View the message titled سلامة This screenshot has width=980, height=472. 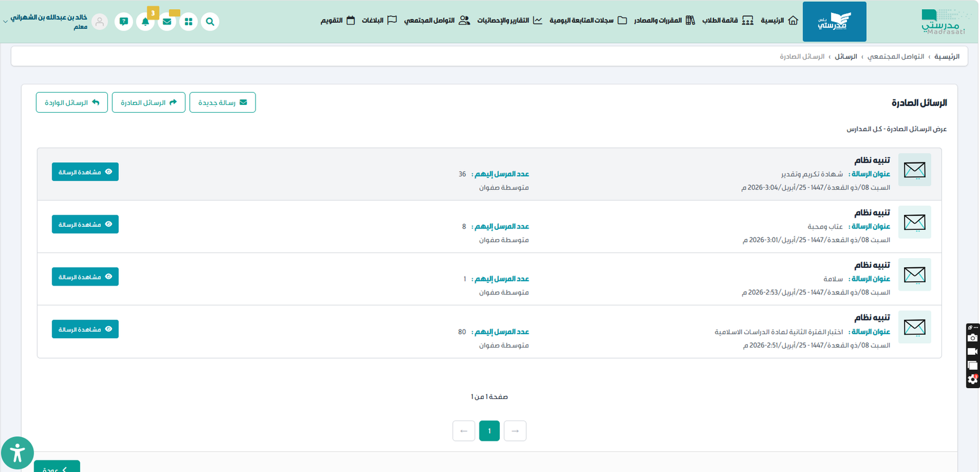coord(85,277)
